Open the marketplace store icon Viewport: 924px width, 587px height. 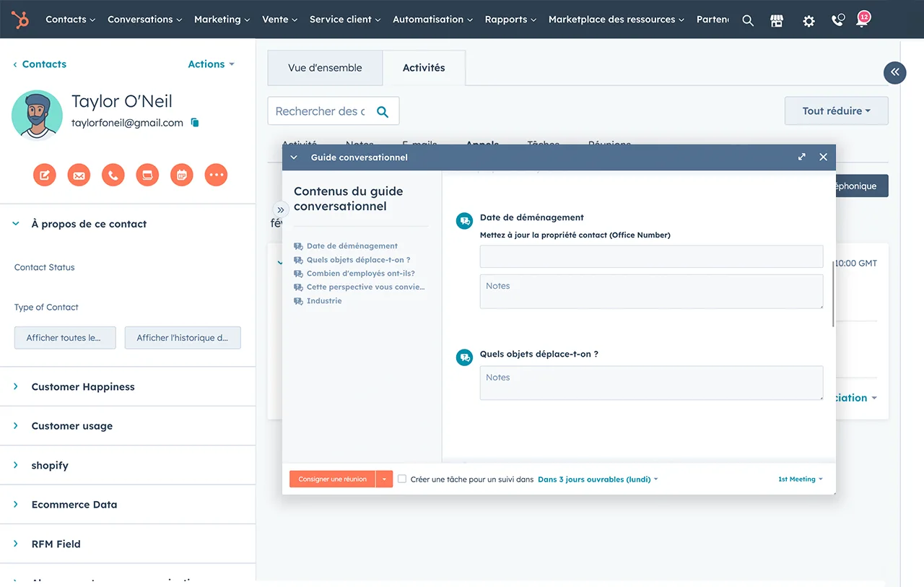pos(777,20)
